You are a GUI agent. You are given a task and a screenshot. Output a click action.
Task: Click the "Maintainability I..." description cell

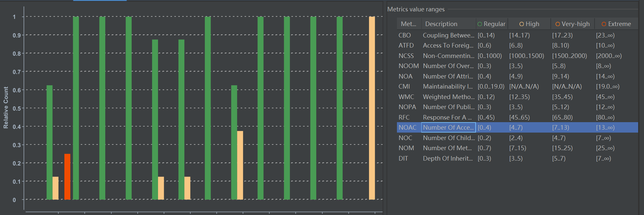tap(448, 86)
